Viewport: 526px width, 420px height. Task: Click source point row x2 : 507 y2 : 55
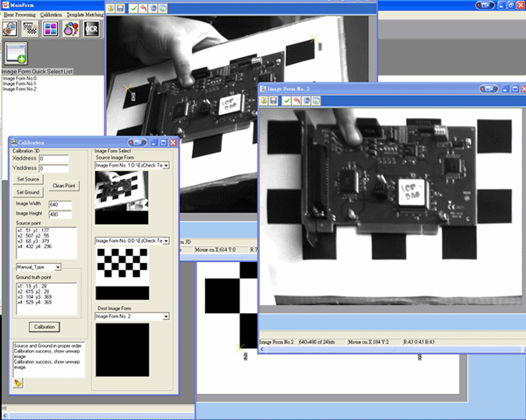[33, 236]
